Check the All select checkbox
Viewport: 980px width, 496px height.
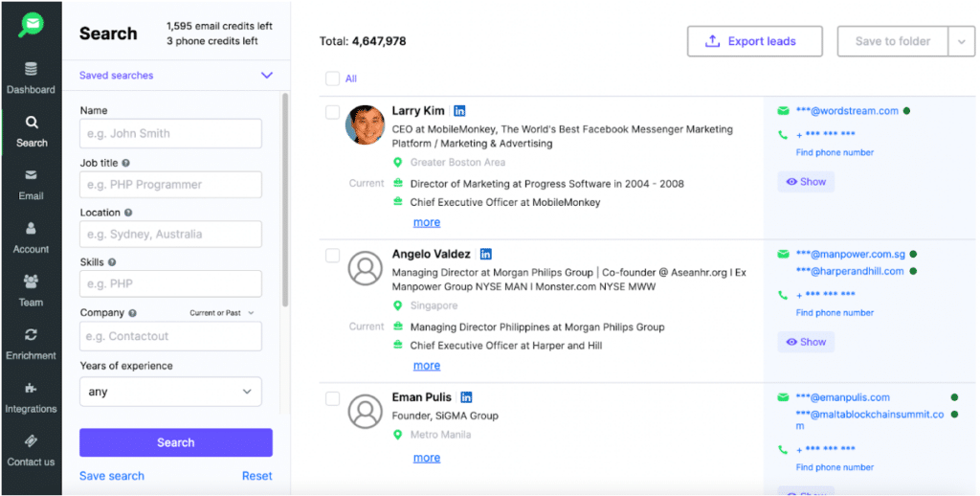coord(332,79)
